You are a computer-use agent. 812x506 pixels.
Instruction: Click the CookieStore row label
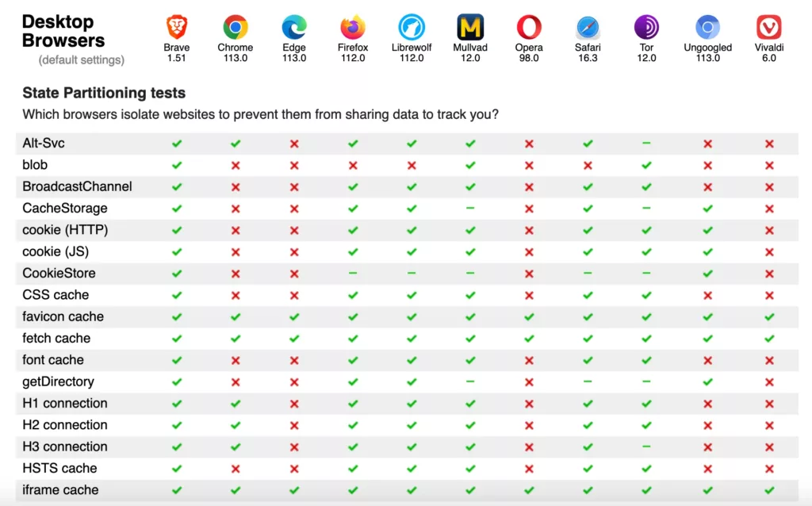pos(59,274)
